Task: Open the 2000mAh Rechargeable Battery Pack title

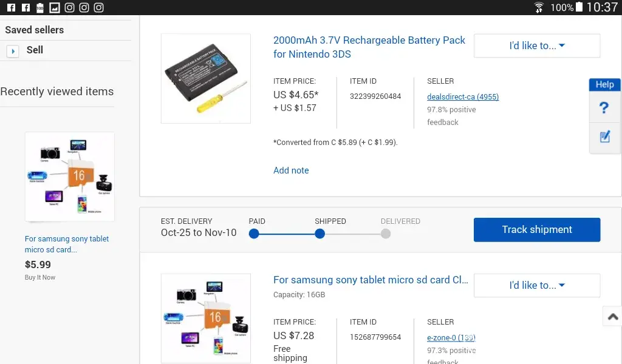Action: click(x=369, y=47)
